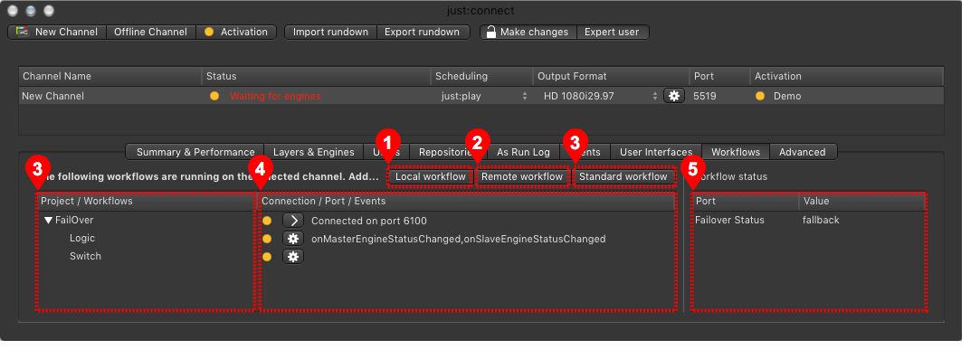Click the Scheduling column header
This screenshot has width=980, height=359.
481,76
